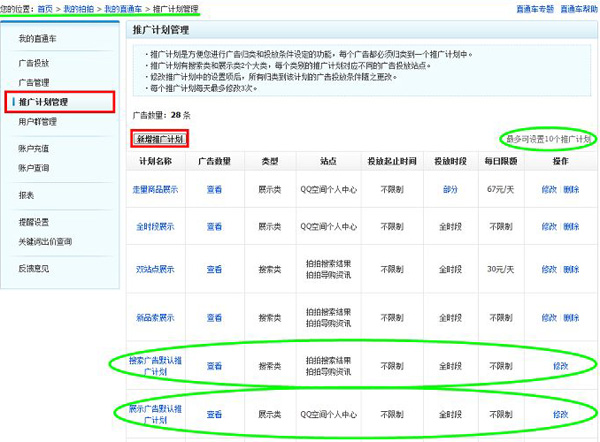Click the 广告数量 column header

pyautogui.click(x=214, y=161)
